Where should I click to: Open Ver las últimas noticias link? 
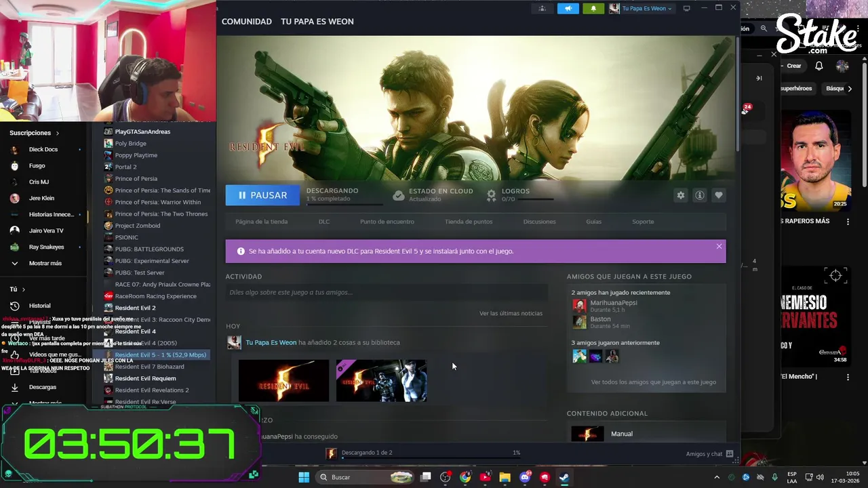tap(511, 314)
